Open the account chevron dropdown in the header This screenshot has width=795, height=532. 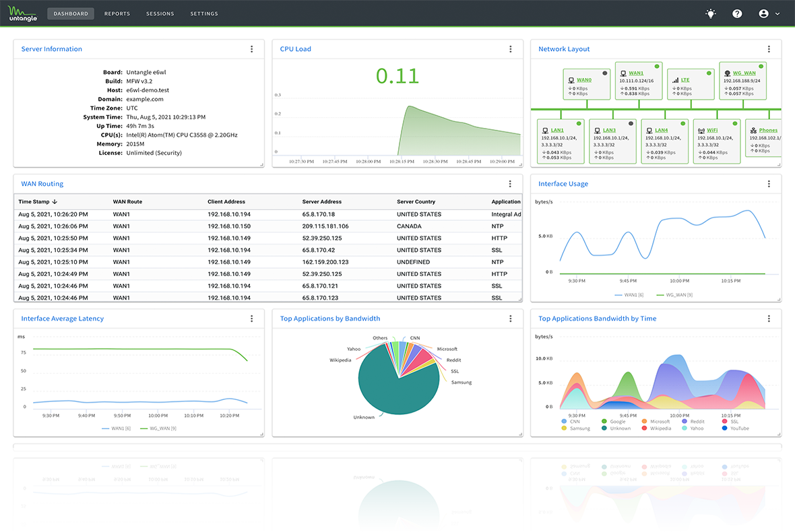pyautogui.click(x=776, y=13)
